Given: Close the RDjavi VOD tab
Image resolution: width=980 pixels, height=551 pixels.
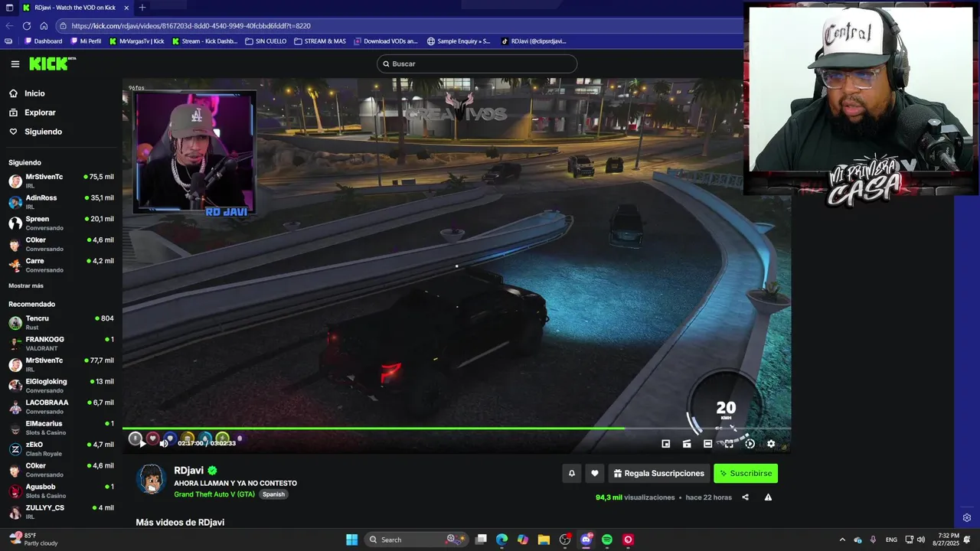Looking at the screenshot, I should pos(126,8).
